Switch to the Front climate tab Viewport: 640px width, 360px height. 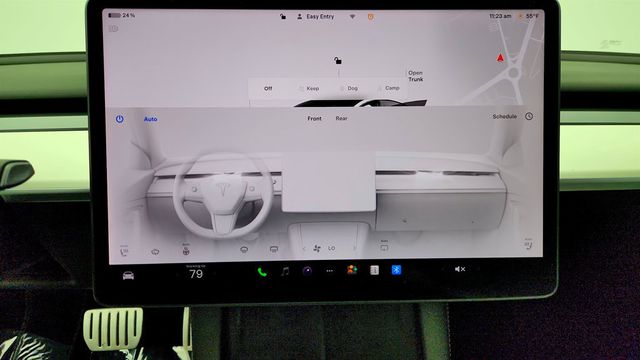pyautogui.click(x=314, y=118)
